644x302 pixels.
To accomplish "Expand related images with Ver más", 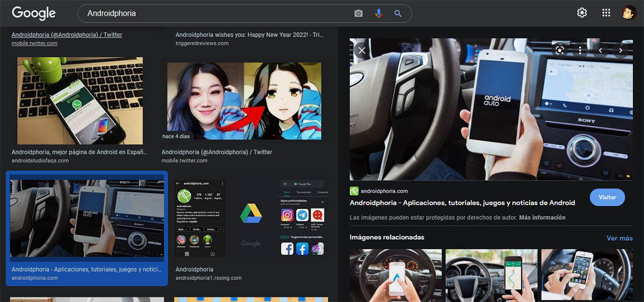I will coord(619,238).
